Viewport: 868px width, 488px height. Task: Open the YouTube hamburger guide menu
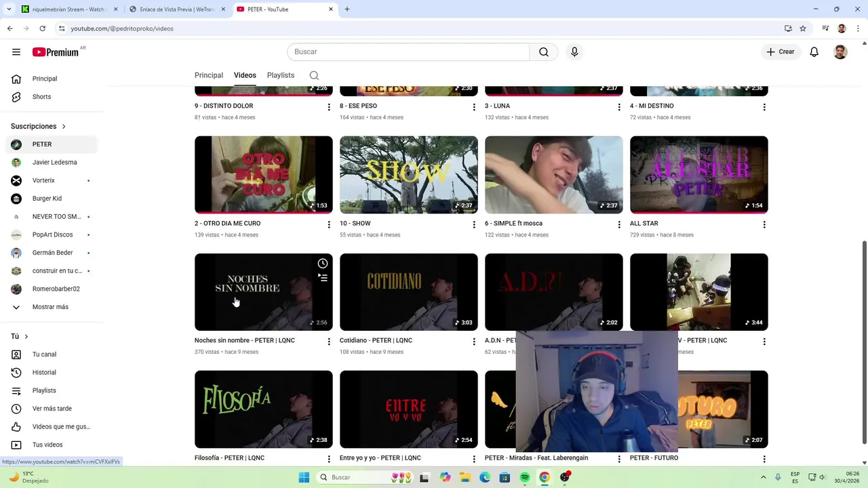tap(16, 52)
